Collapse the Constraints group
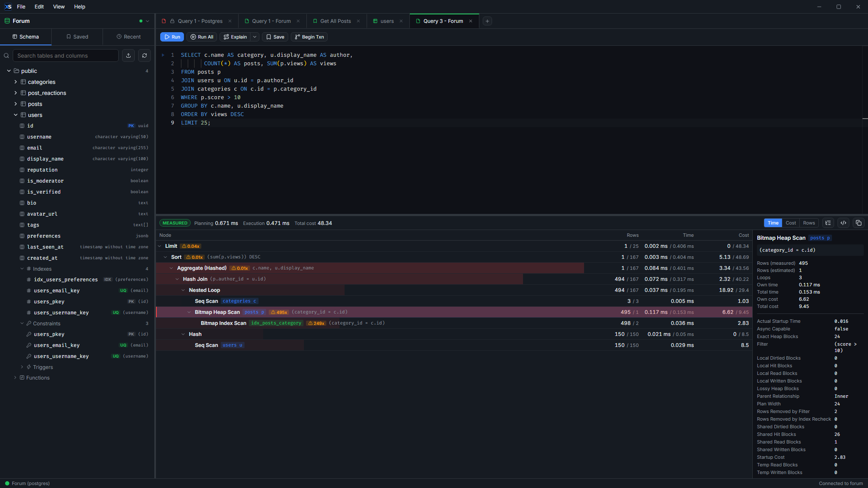 [22, 323]
